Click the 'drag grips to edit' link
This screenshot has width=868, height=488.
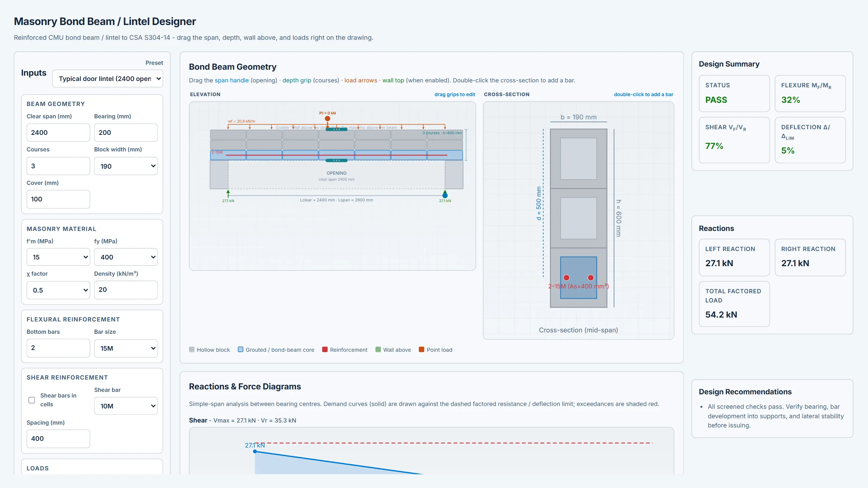[455, 94]
